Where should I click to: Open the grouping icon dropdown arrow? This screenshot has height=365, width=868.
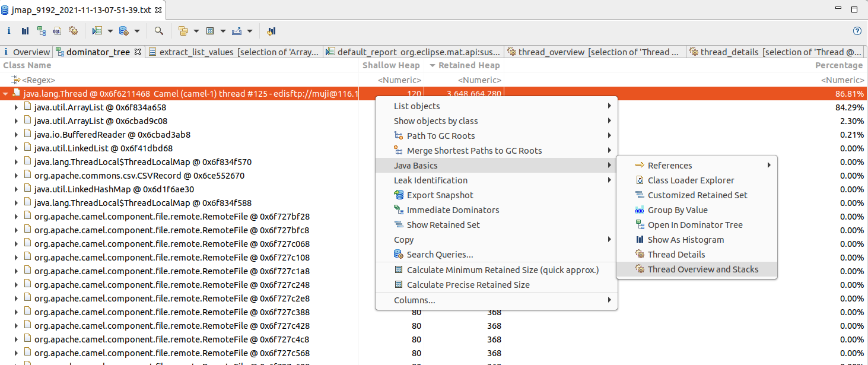(x=197, y=31)
